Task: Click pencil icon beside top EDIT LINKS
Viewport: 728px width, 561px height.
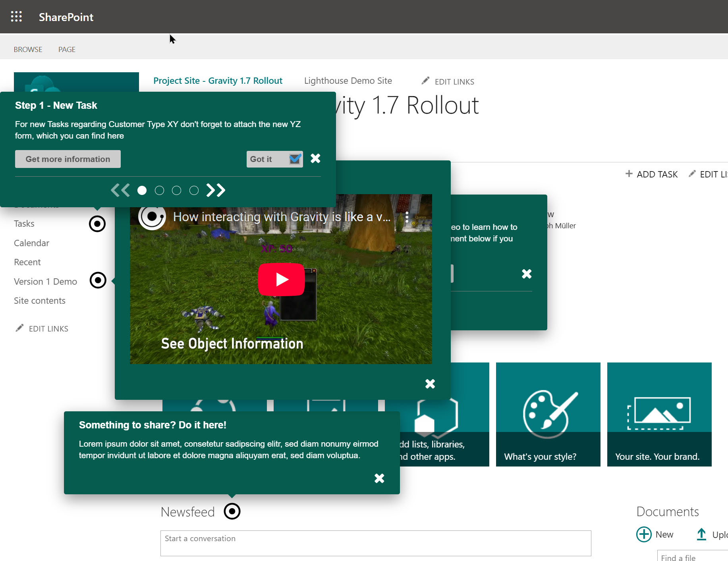Action: click(x=425, y=81)
